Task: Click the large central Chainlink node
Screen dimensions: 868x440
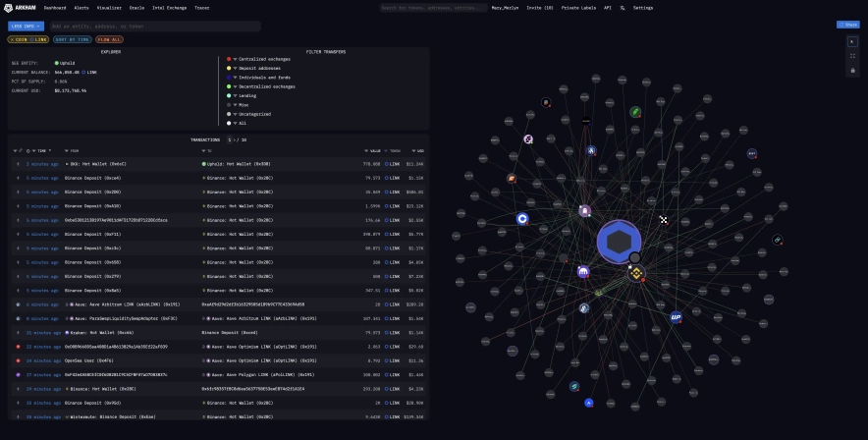Action: point(619,243)
